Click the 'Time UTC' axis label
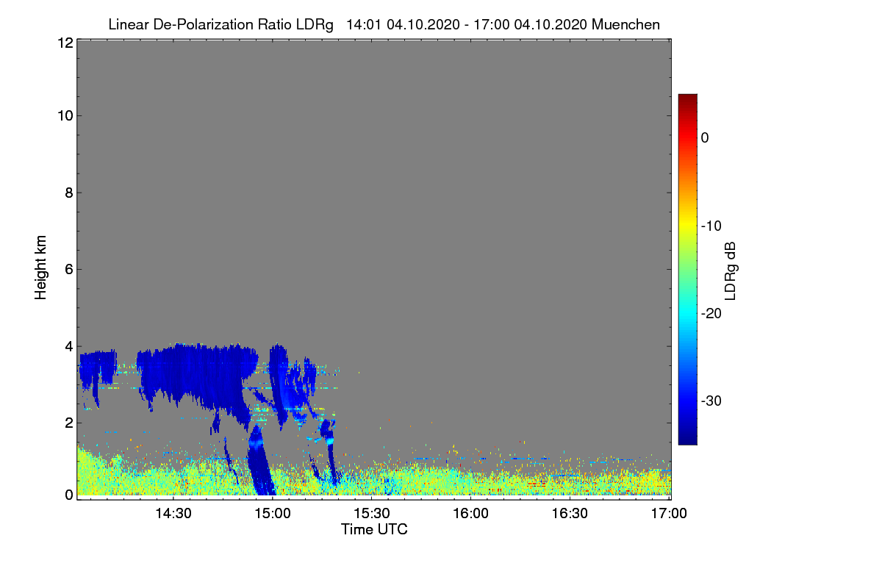The width and height of the screenshot is (882, 588). 374,529
